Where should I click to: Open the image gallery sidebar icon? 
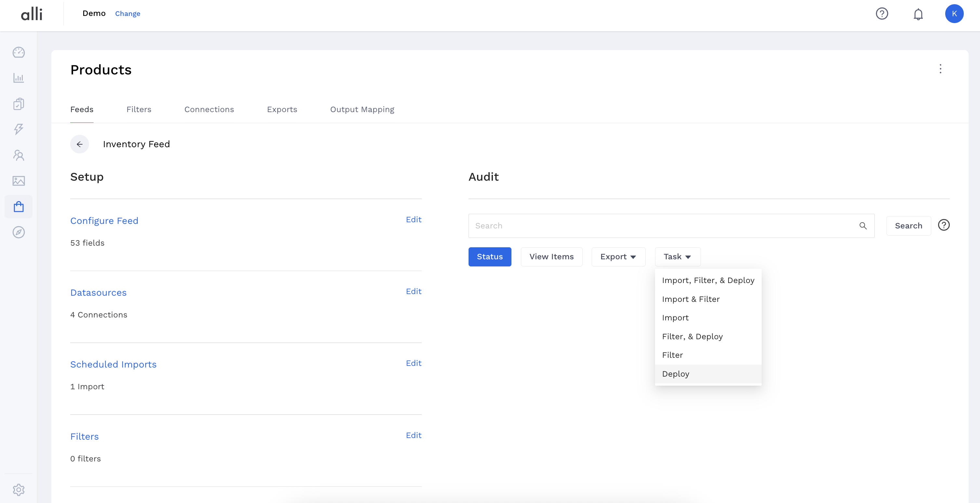coord(18,181)
